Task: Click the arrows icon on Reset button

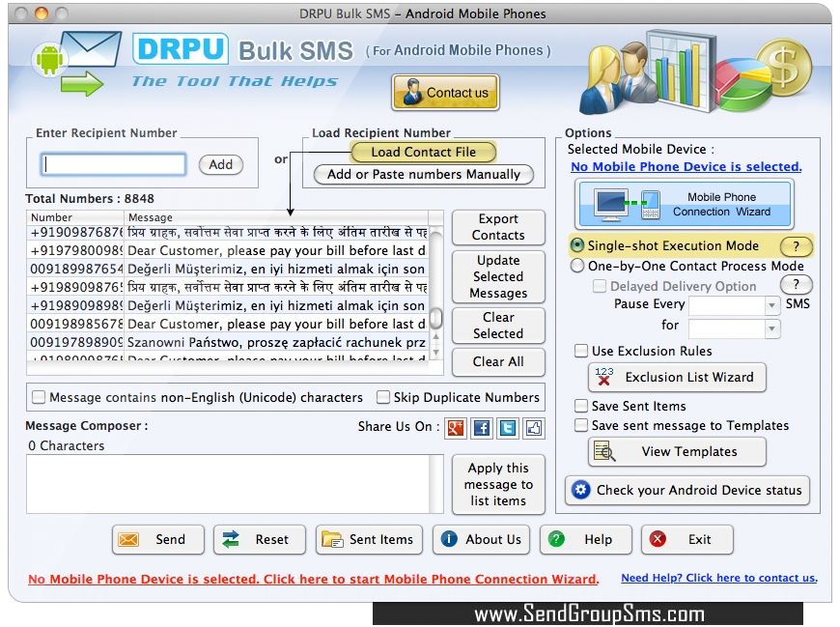Action: 231,539
